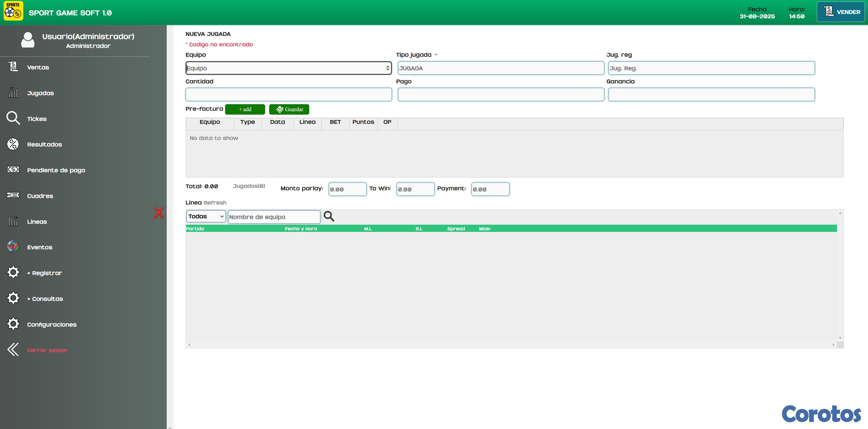This screenshot has width=868, height=429.
Task: Search team with magnifier icon
Action: coord(328,216)
